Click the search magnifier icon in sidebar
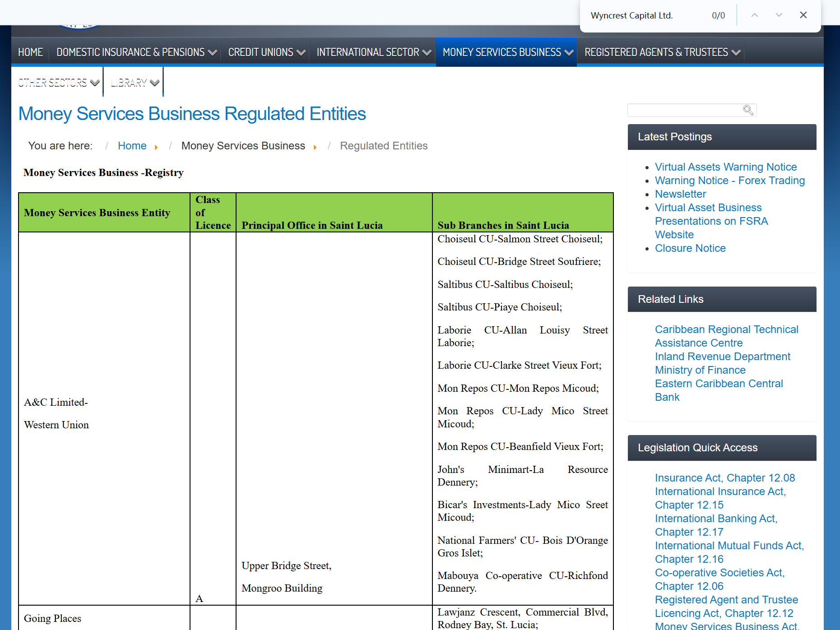840x630 pixels. coord(748,110)
